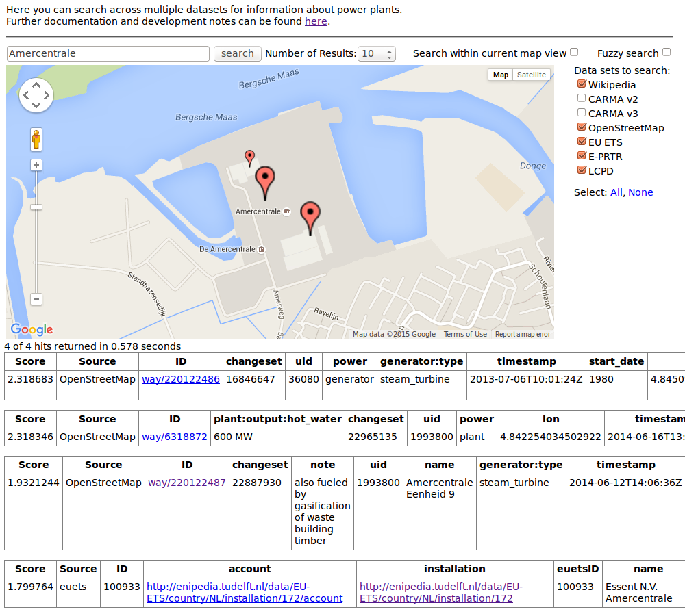Viewport: 685px width, 616px height.
Task: Uncheck the Wikipedia dataset
Action: click(582, 84)
